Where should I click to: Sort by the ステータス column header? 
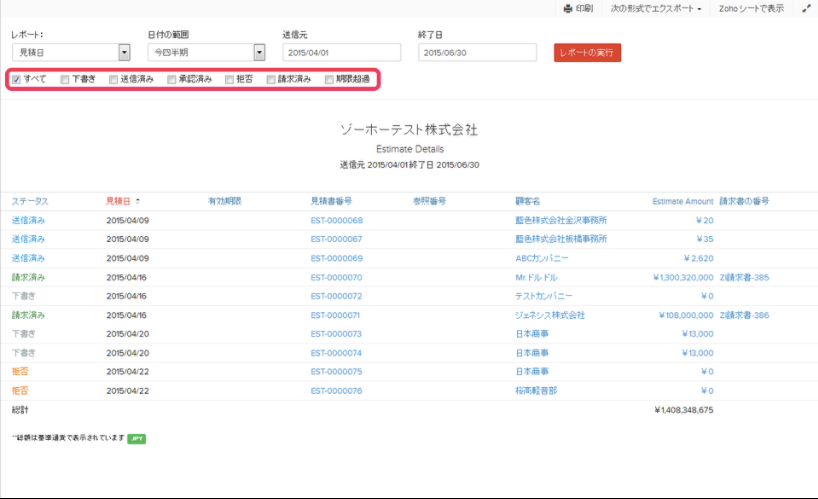click(30, 201)
